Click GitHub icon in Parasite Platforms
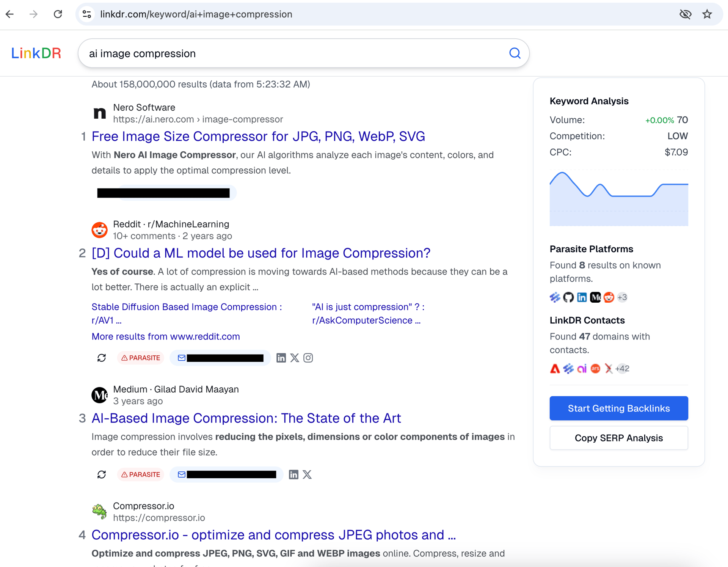The width and height of the screenshot is (728, 567). (568, 297)
